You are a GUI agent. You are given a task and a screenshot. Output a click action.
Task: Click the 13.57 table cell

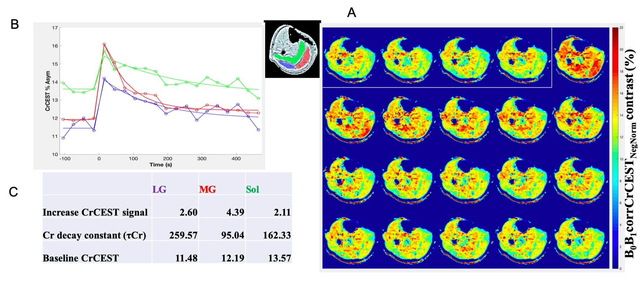point(279,258)
